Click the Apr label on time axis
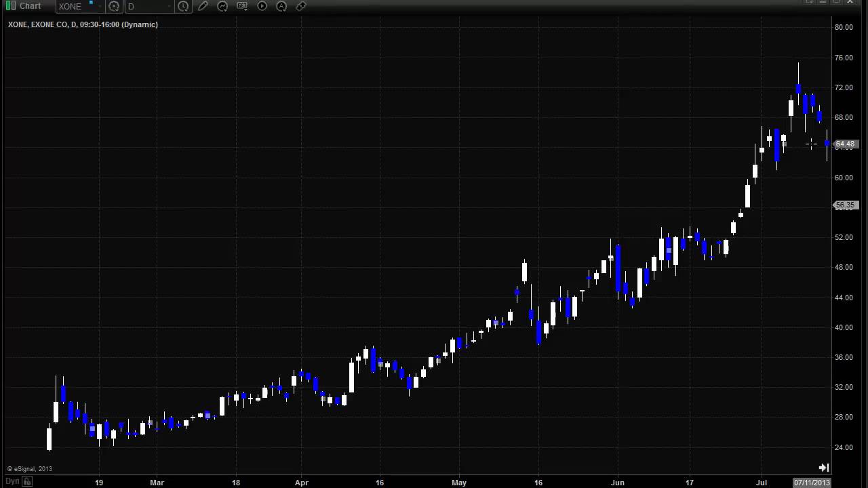 pyautogui.click(x=302, y=483)
